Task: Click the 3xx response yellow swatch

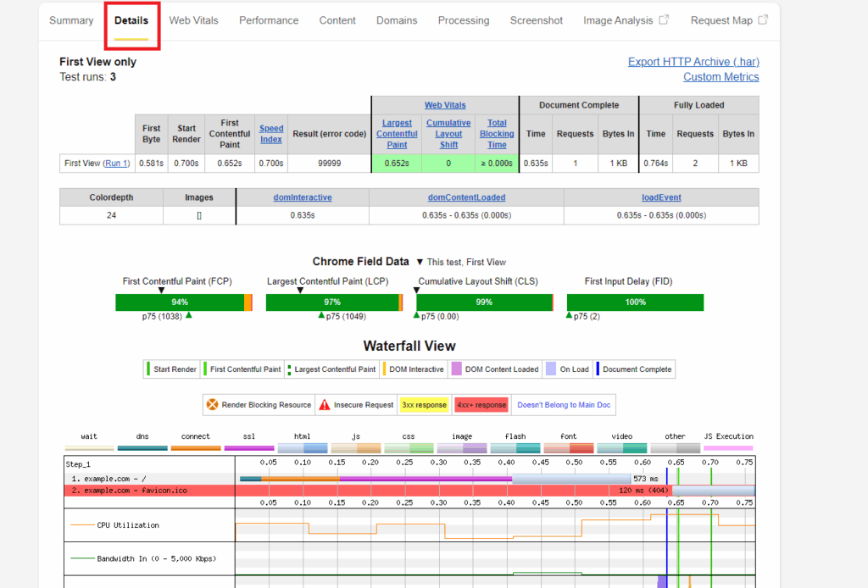Action: (424, 405)
